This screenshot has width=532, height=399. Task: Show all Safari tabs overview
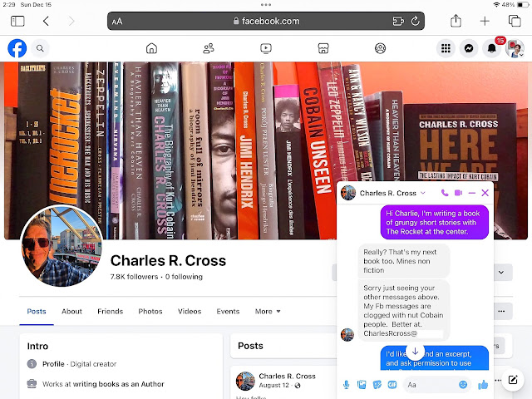[x=515, y=21]
